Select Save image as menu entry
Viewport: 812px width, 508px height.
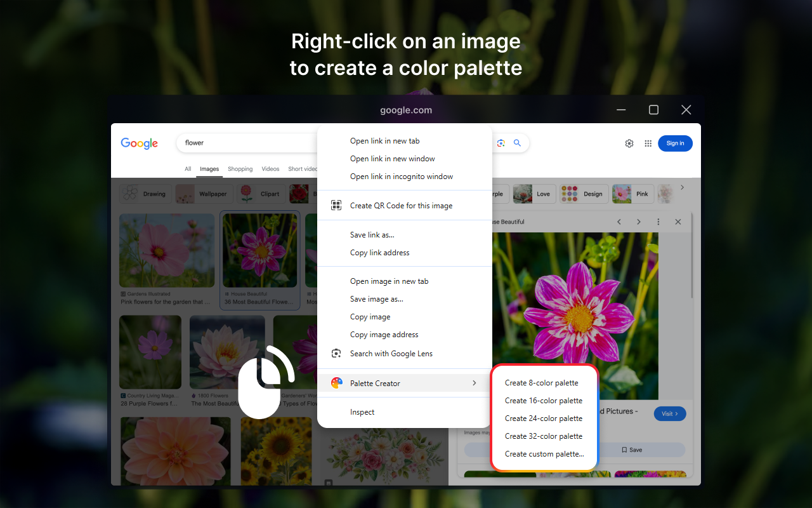tap(376, 299)
